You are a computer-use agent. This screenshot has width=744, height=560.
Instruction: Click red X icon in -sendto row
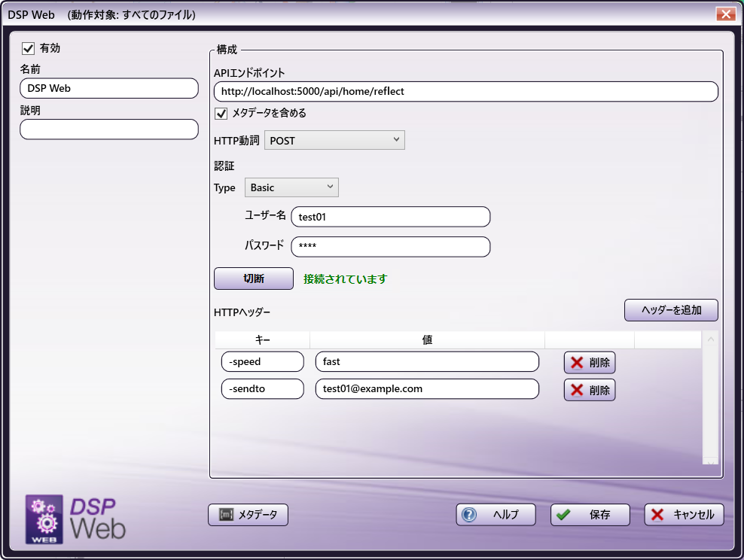577,390
